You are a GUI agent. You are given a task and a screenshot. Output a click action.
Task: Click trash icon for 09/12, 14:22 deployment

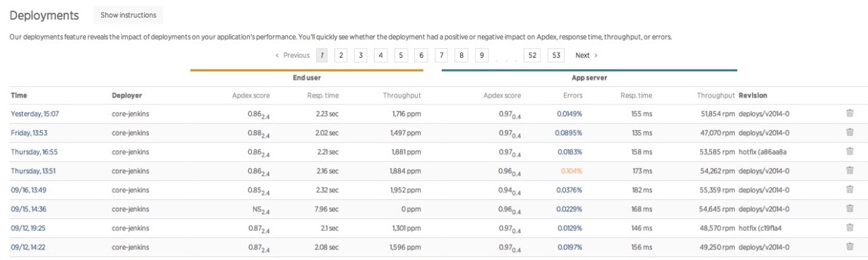[850, 247]
